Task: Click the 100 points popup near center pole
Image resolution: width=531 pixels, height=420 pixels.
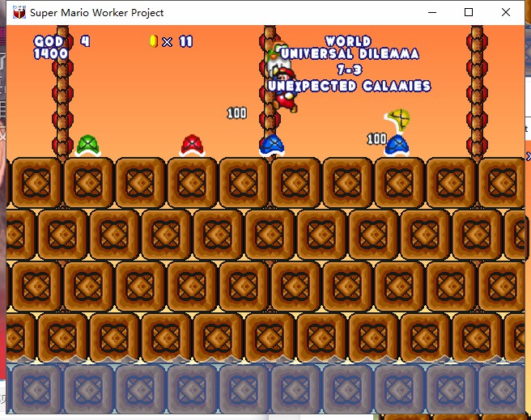Action: click(236, 113)
